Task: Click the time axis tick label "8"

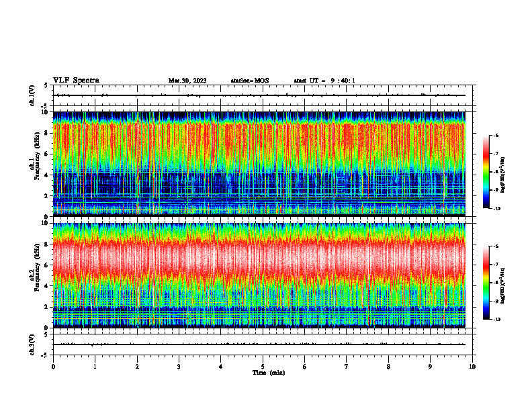Action: point(388,367)
